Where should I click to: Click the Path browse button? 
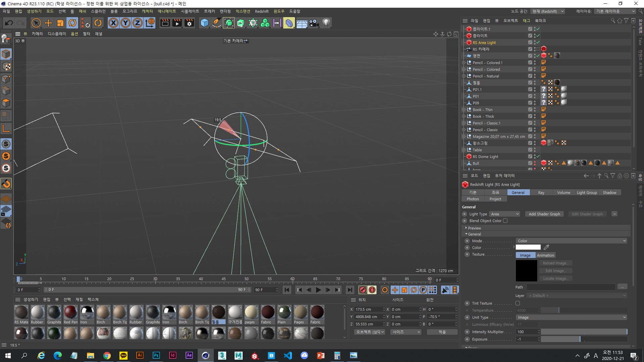click(x=622, y=287)
